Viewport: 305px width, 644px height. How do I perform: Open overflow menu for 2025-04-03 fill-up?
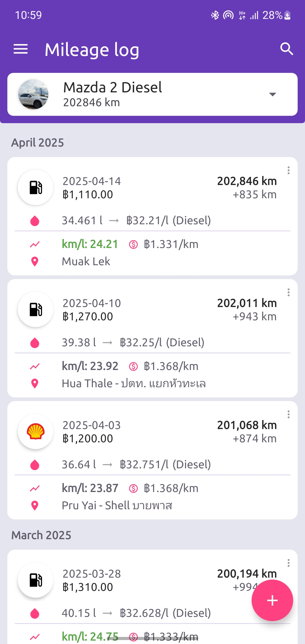[288, 414]
